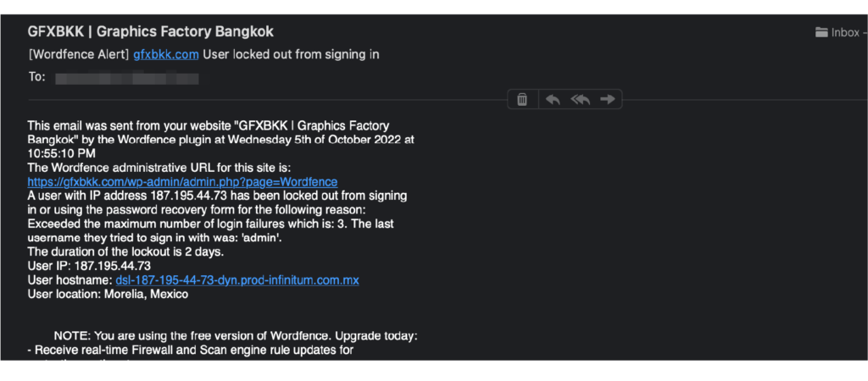Click the "Receive real-time Firewall" bullet line
This screenshot has width=868, height=381.
pyautogui.click(x=190, y=350)
